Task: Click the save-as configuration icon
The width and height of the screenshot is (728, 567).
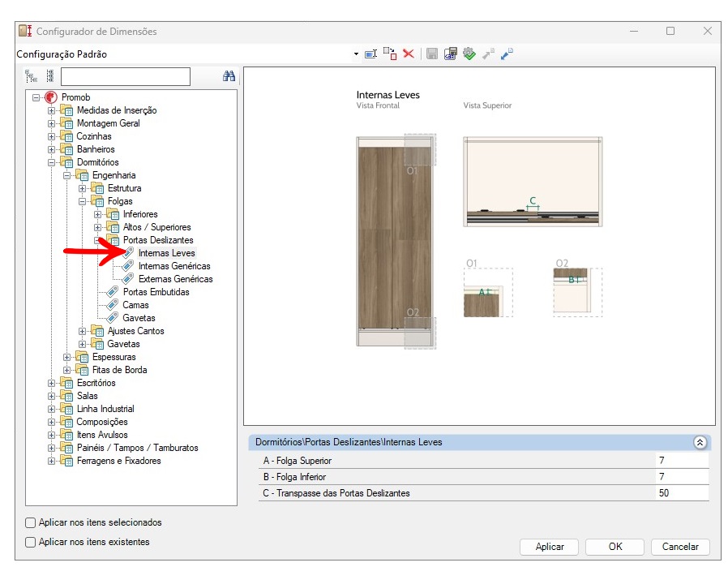Action: click(x=451, y=54)
